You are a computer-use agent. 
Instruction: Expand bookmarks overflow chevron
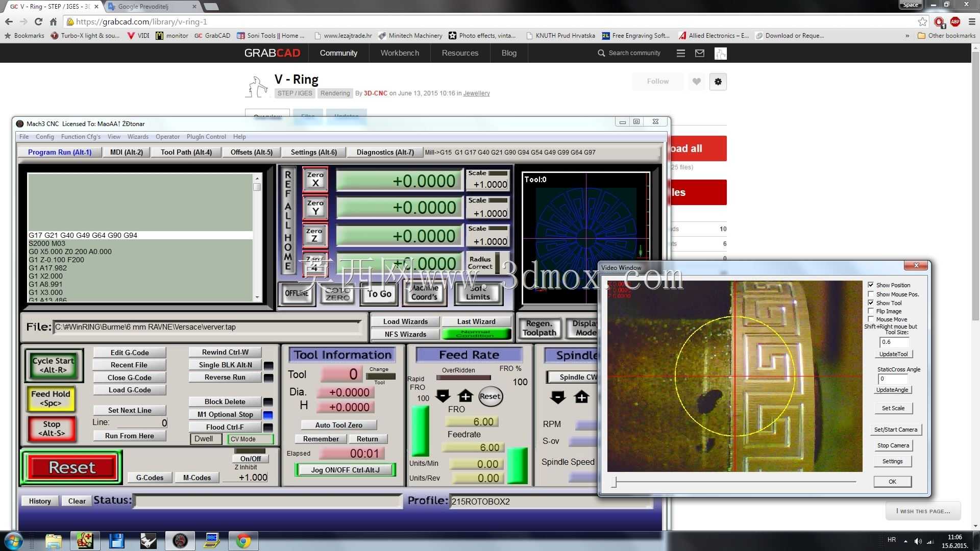[907, 36]
